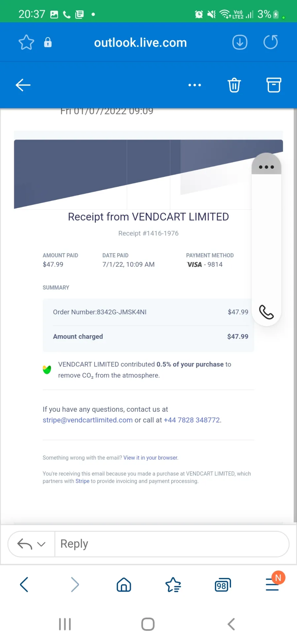Open browser home page icon
The height and width of the screenshot is (644, 297).
pyautogui.click(x=124, y=585)
